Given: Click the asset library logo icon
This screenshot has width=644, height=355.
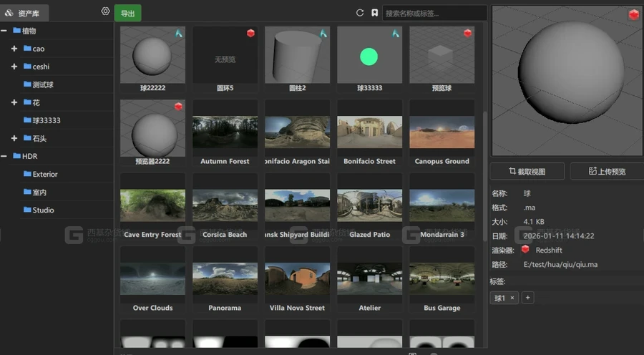Looking at the screenshot, I should (x=9, y=13).
